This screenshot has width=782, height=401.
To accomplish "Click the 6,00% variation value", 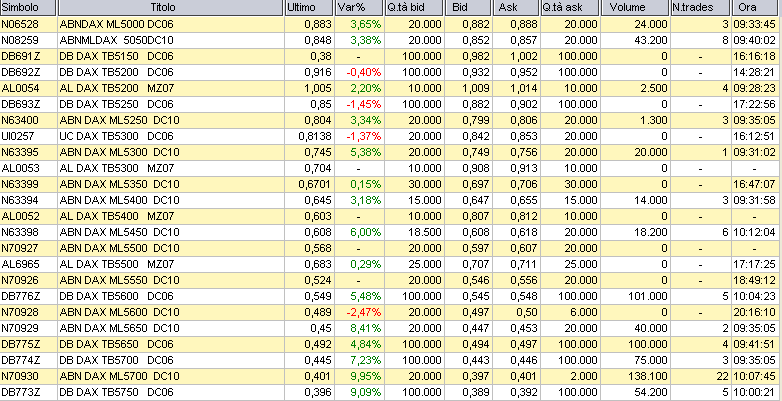I will coord(366,232).
